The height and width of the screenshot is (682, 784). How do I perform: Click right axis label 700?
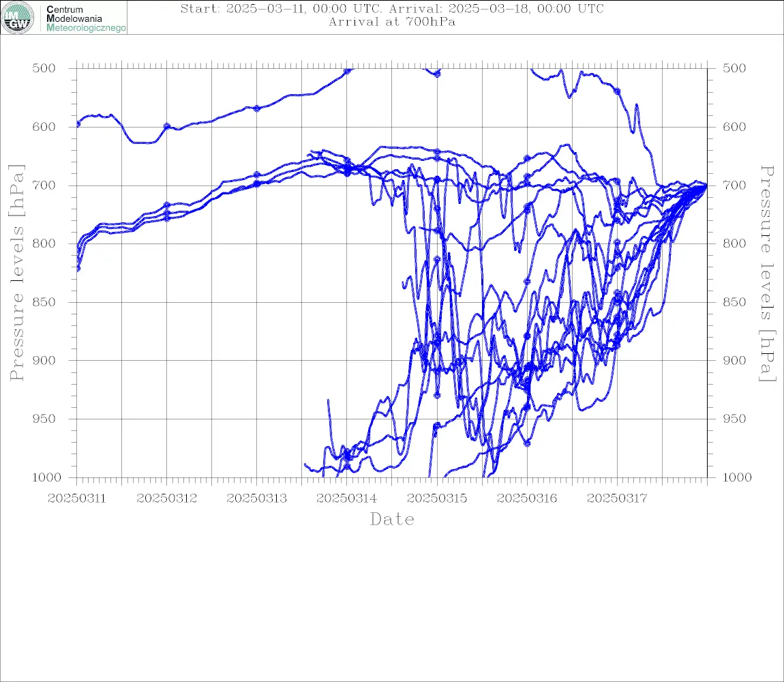(x=734, y=185)
